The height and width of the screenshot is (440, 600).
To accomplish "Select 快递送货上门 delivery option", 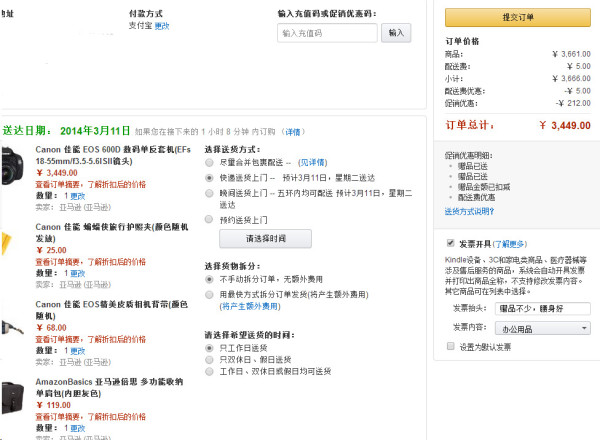I will (x=209, y=178).
